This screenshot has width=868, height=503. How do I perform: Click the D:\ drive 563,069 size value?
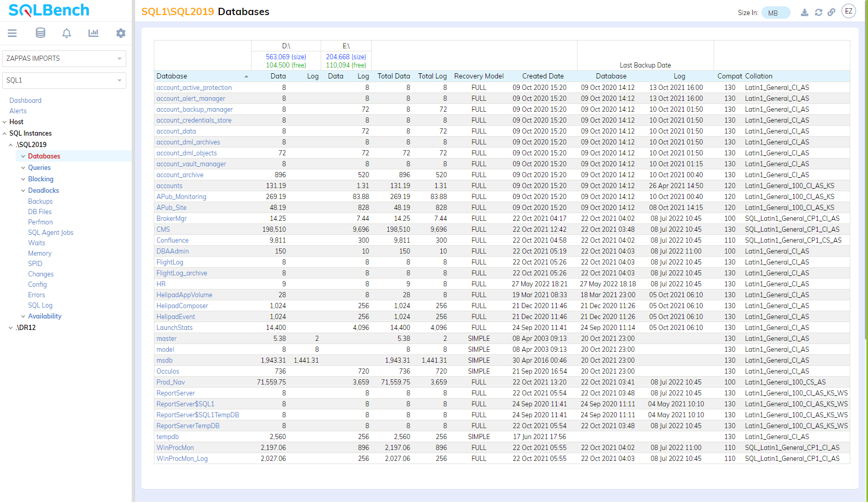coord(286,57)
